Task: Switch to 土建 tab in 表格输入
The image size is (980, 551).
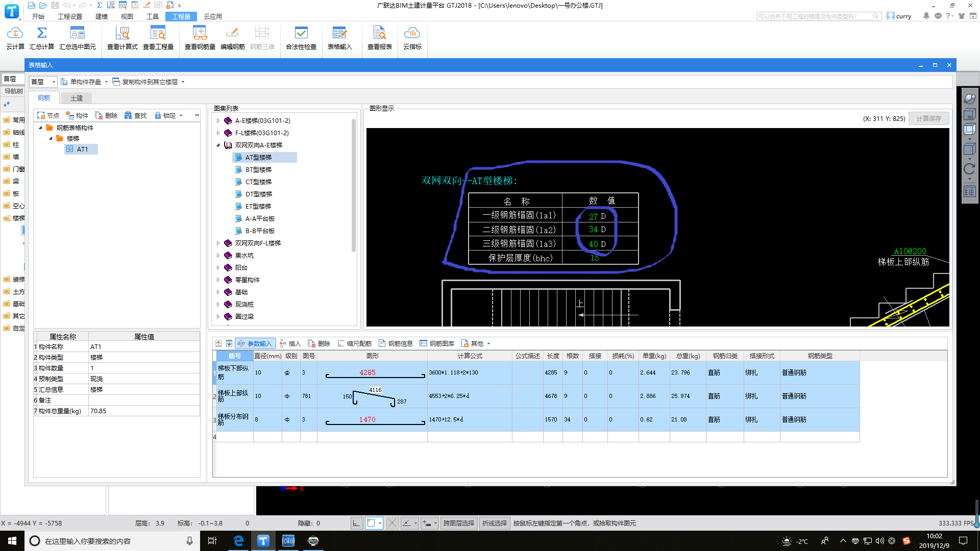Action: point(77,98)
